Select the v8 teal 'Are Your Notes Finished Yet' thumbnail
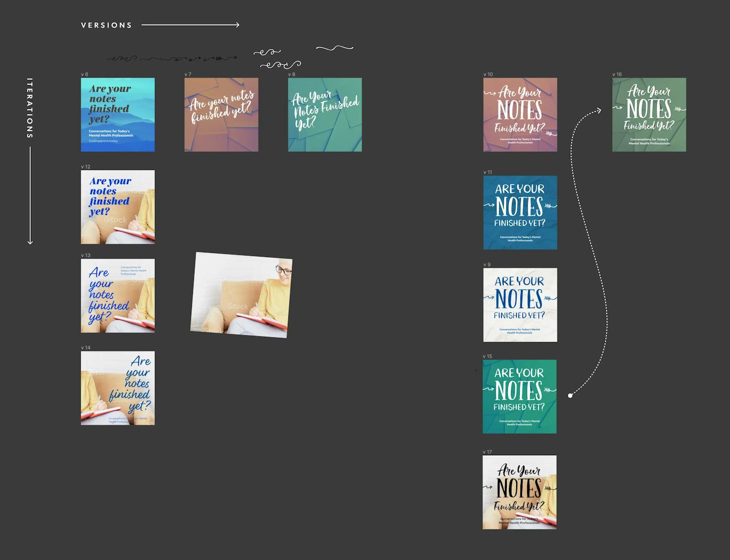The image size is (730, 560). click(x=325, y=115)
